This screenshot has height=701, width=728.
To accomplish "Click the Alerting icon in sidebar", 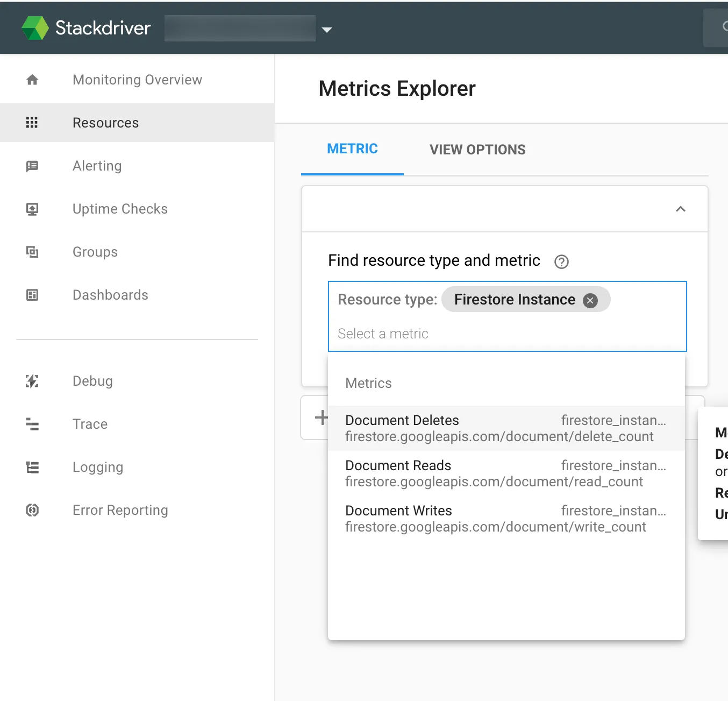I will 32,166.
